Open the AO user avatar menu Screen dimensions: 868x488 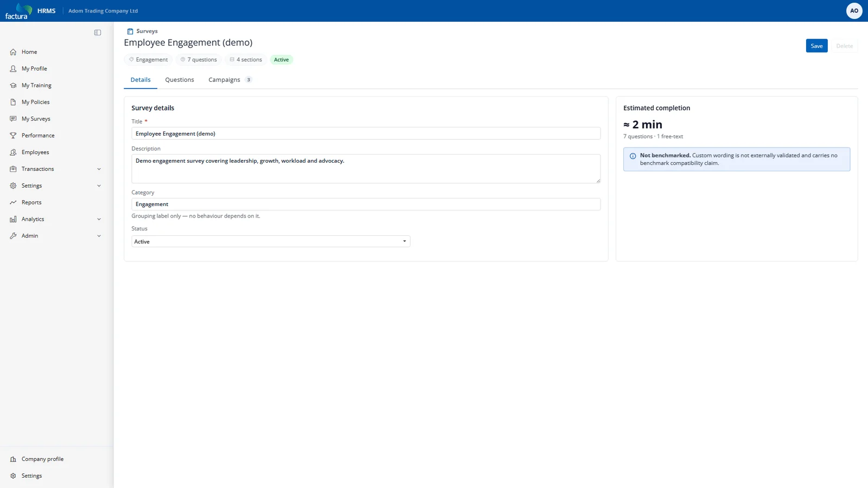point(854,11)
